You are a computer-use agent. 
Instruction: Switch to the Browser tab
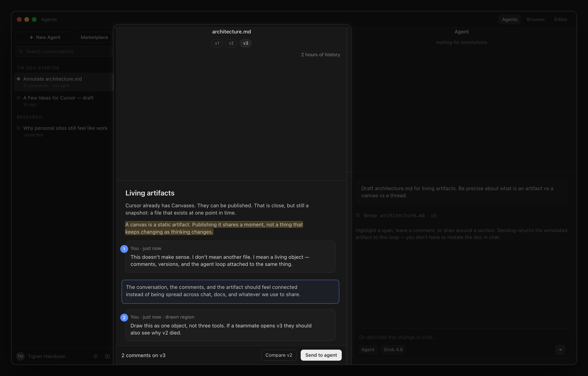(536, 19)
